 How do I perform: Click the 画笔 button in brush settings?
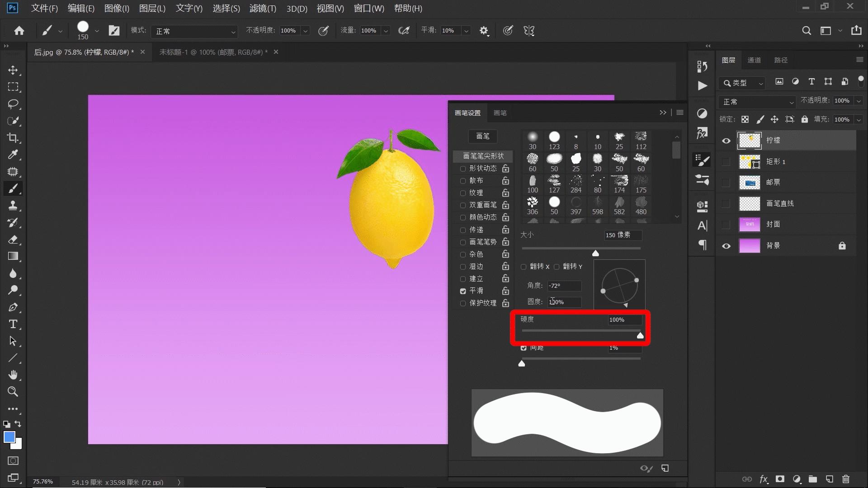482,136
